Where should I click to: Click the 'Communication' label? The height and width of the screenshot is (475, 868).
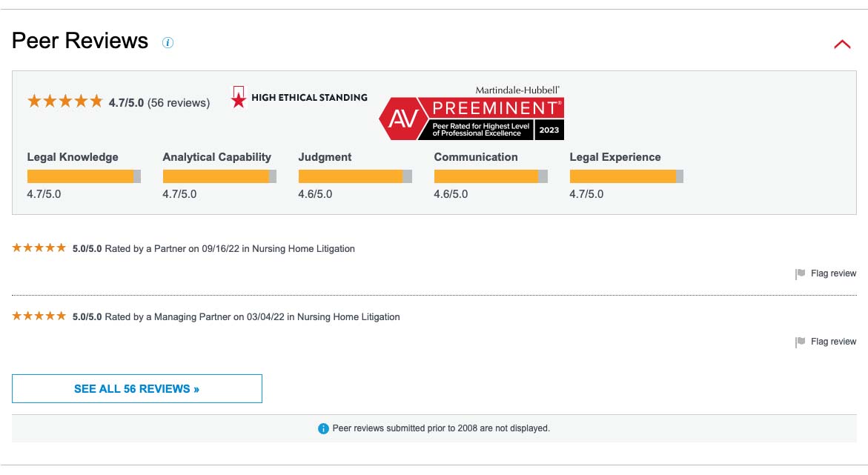click(x=476, y=157)
